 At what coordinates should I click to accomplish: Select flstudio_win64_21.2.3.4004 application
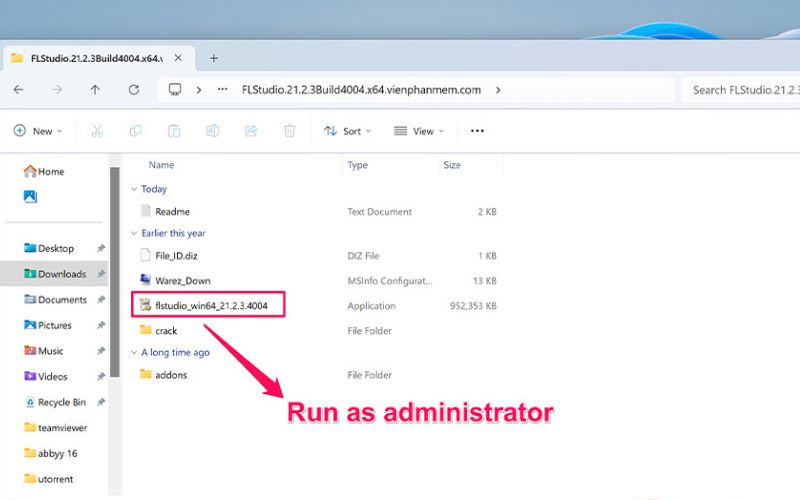pyautogui.click(x=211, y=306)
